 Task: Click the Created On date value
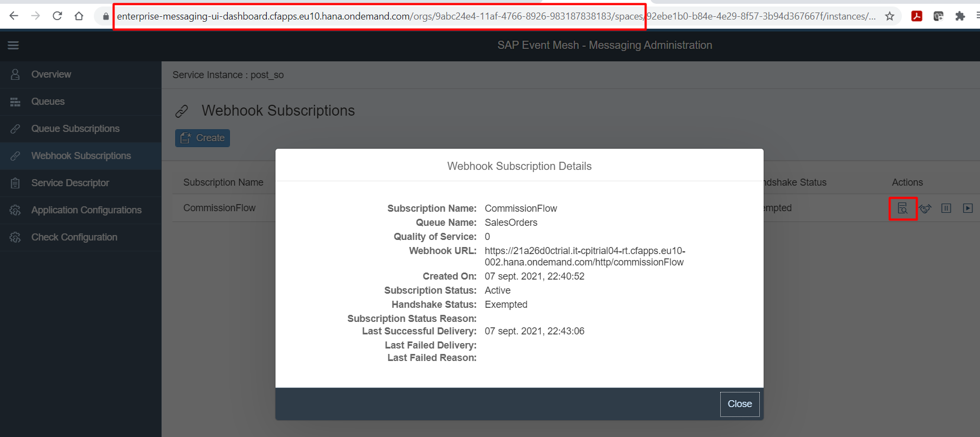[x=535, y=276]
